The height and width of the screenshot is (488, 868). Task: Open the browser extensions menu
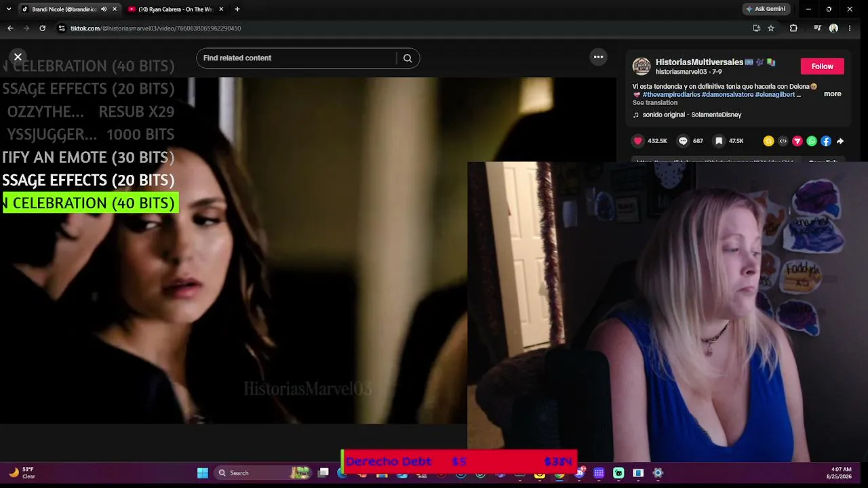[x=793, y=28]
